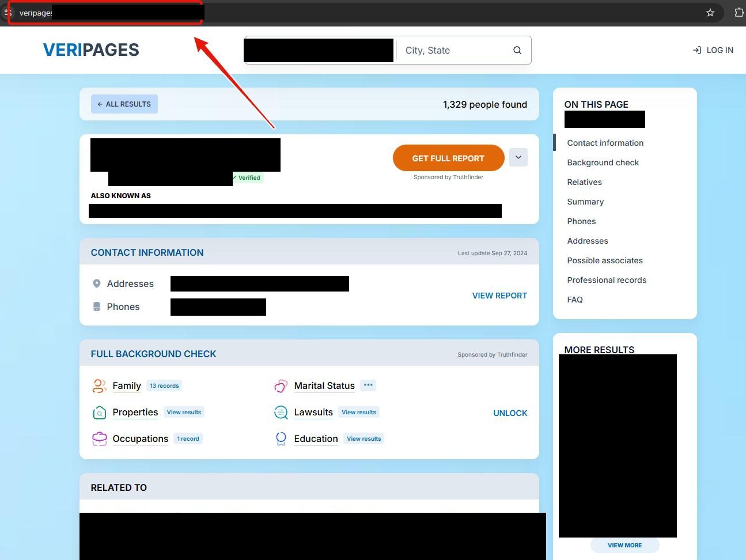Open the Marital Status link
This screenshot has width=746, height=560.
pyautogui.click(x=324, y=386)
